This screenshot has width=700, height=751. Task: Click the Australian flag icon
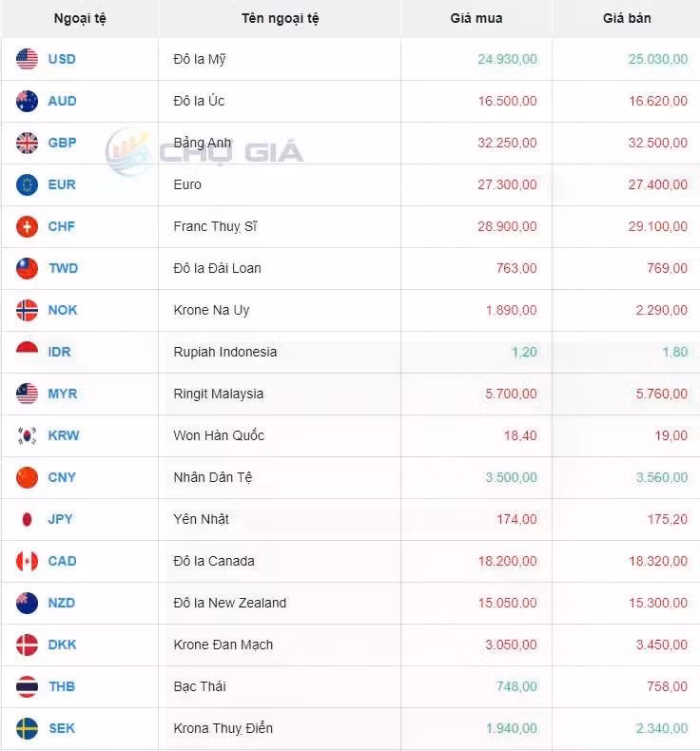point(27,101)
